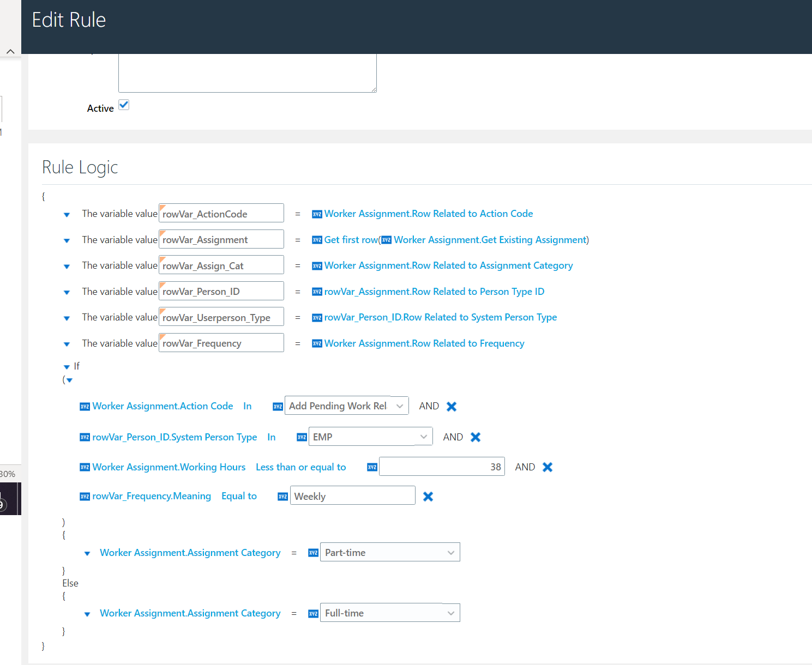Click XYZ icon before rowVar_Person_ID.System Person Type condition
Screen dimensions: 812x665
pos(85,437)
